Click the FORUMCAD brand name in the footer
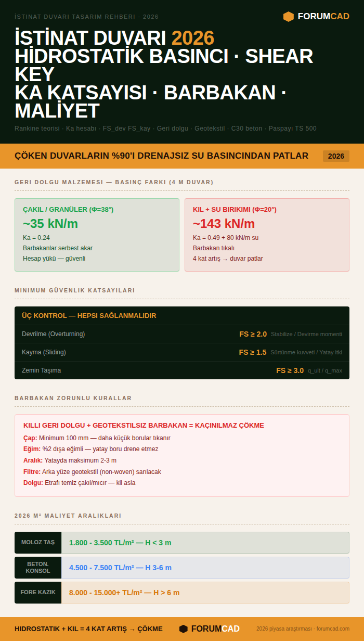The image size is (364, 641). click(x=215, y=629)
